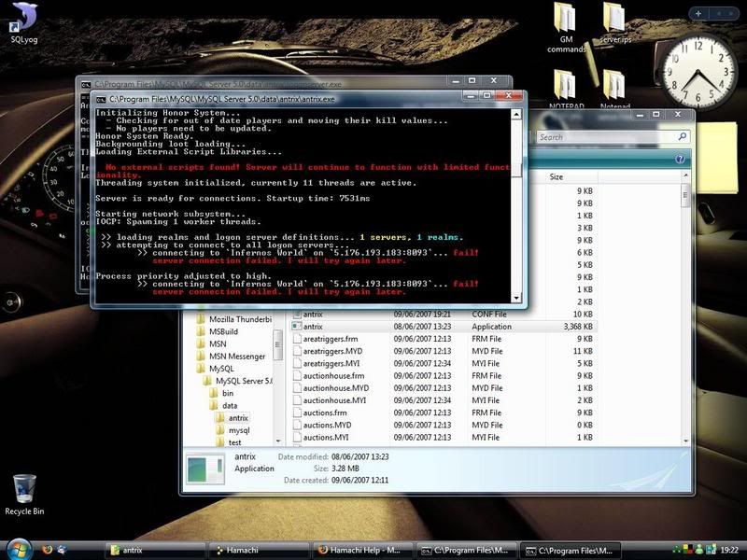The width and height of the screenshot is (747, 560).
Task: Click folder tree scrollbar down arrow
Action: coord(277,441)
